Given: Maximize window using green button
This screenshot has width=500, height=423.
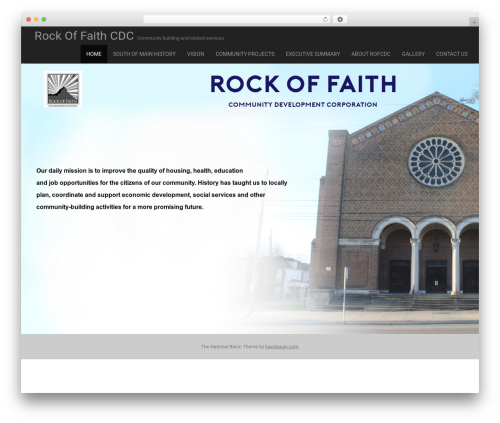Looking at the screenshot, I should (44, 19).
